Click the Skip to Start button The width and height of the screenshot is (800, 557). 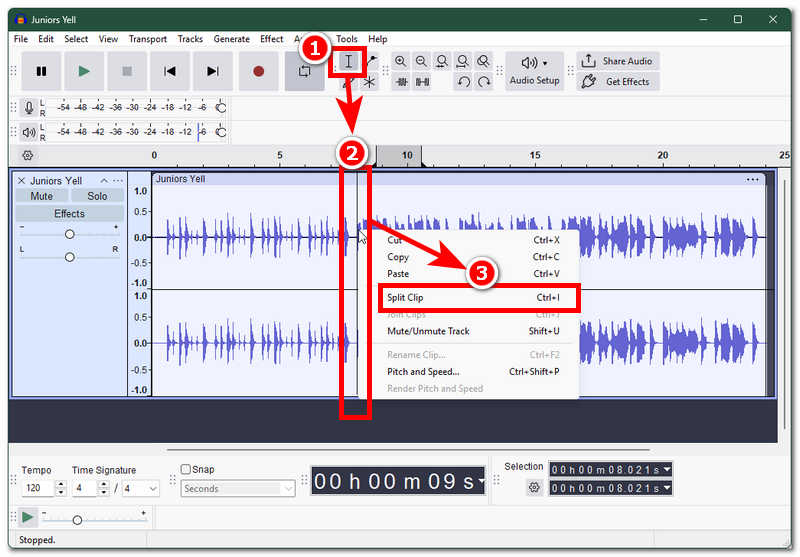click(170, 71)
